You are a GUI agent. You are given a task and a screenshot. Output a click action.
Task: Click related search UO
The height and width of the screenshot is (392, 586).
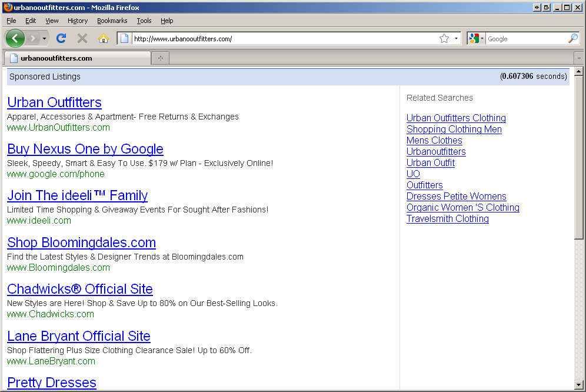click(413, 174)
